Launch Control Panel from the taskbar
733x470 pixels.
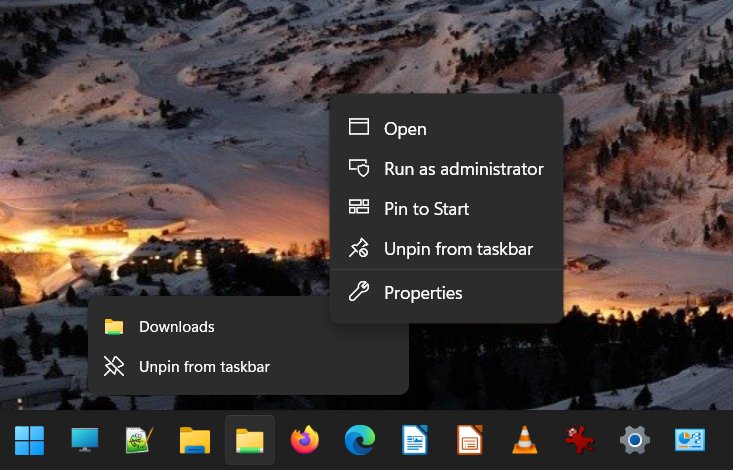[688, 440]
